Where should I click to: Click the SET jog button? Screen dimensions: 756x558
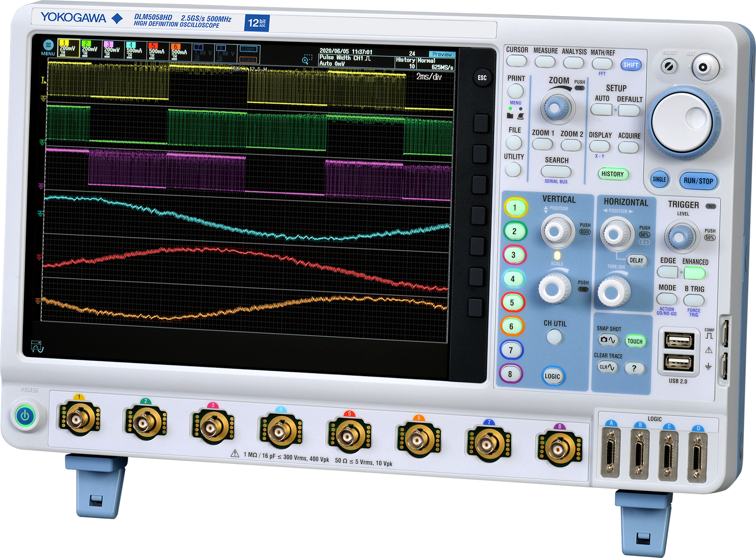(705, 67)
